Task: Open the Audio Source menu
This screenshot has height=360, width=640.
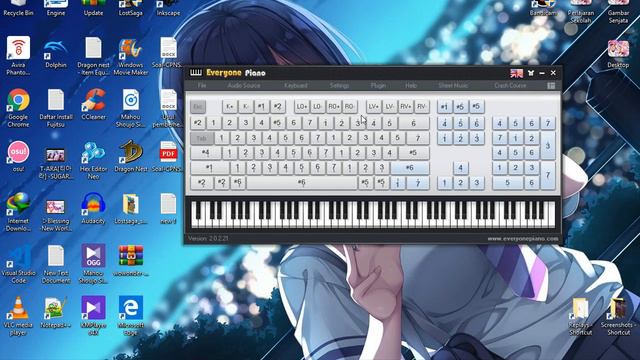Action: point(244,86)
